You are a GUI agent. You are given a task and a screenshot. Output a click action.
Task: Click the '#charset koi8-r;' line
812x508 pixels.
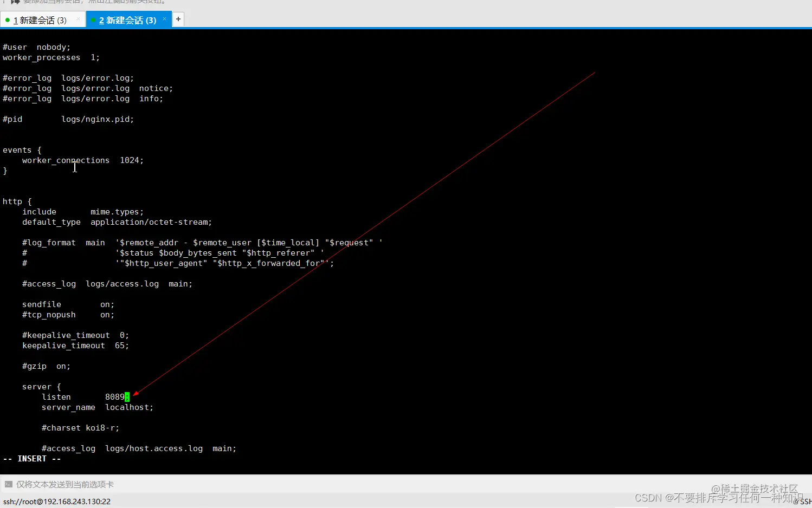[x=80, y=428]
